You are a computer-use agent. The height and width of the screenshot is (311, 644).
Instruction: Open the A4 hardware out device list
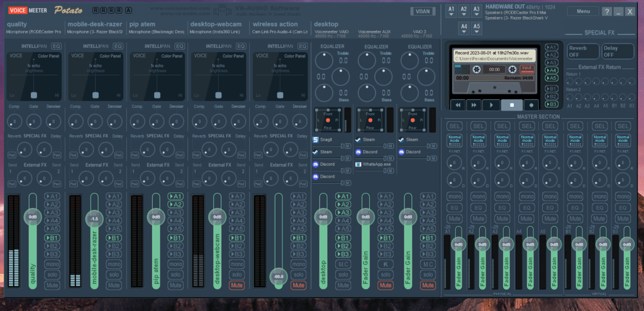click(x=464, y=28)
